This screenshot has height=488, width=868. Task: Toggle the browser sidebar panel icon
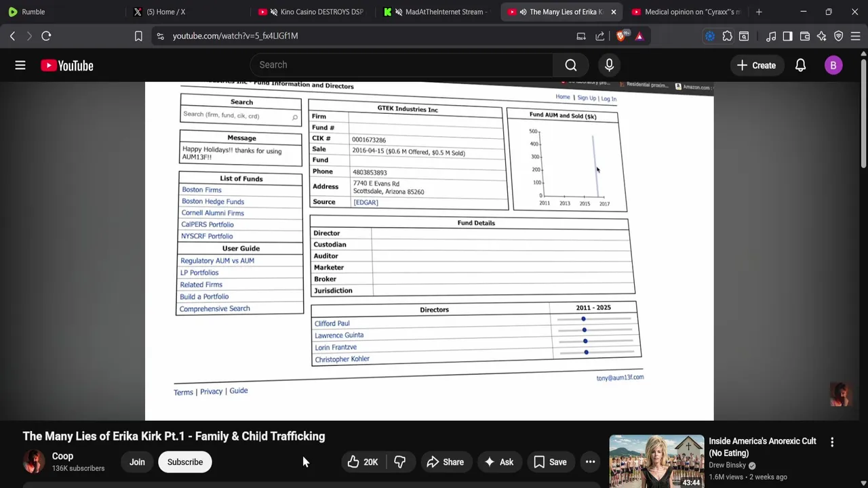click(787, 36)
